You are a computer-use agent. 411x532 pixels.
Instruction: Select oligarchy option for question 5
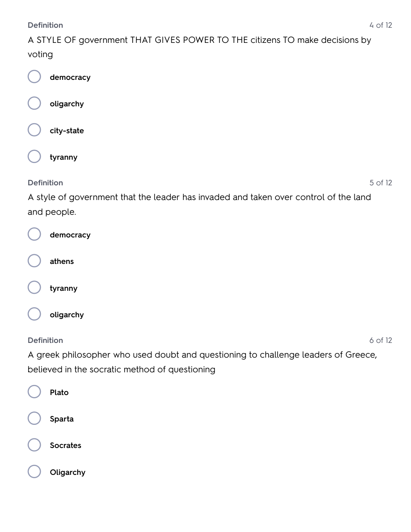[34, 314]
